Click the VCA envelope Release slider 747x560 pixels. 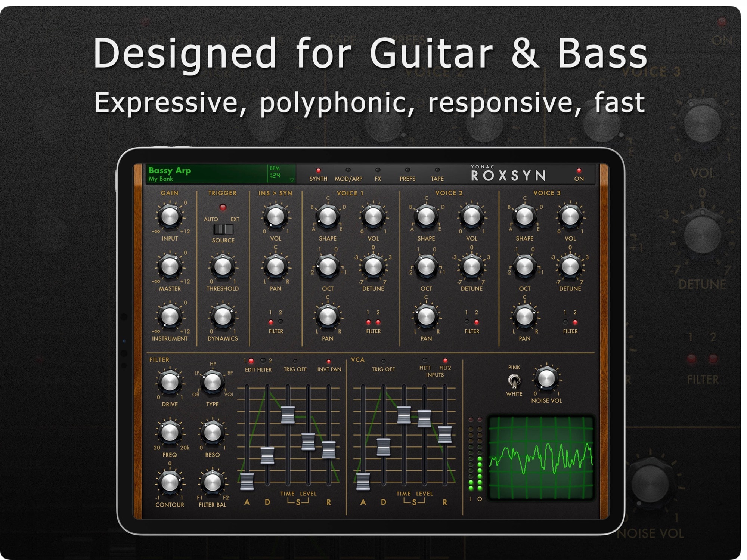445,434
